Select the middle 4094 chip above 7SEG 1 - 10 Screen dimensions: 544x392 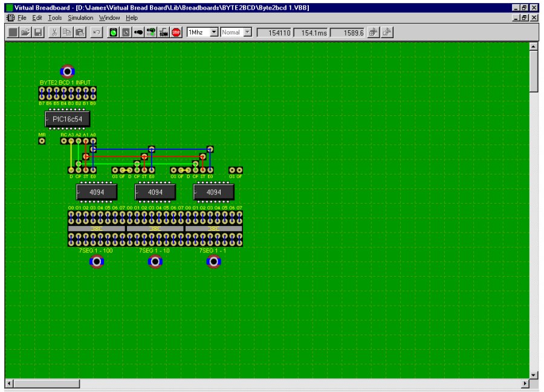point(155,192)
